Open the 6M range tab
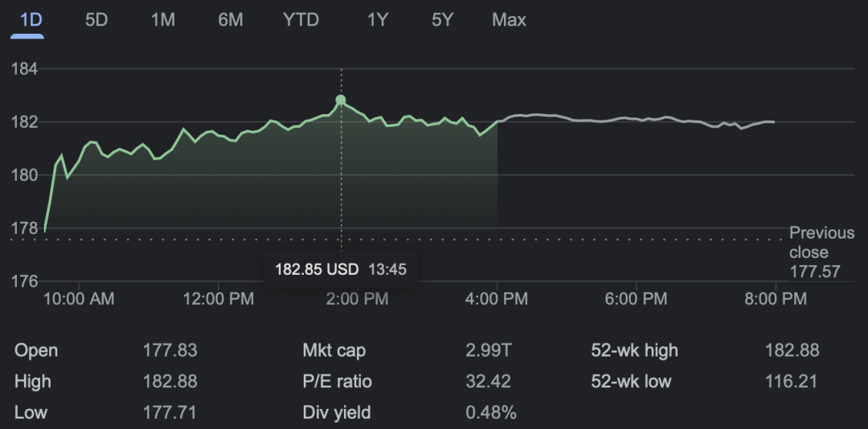Image resolution: width=868 pixels, height=429 pixels. [x=230, y=20]
